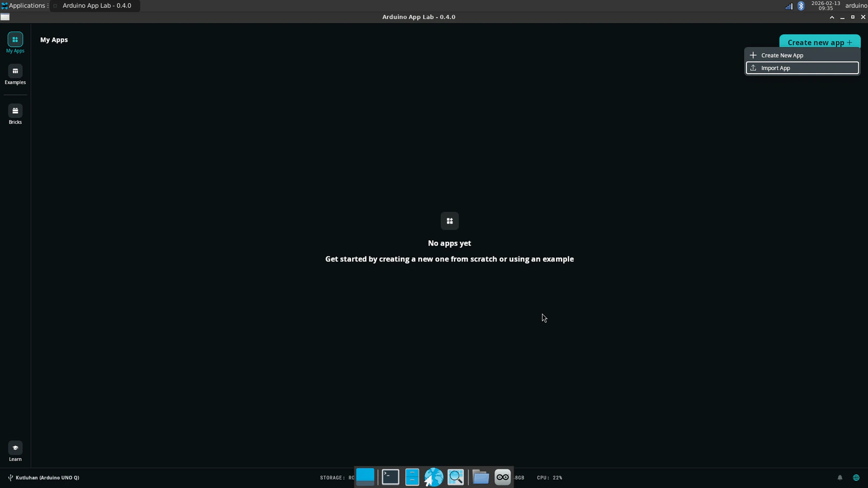Click the Bluetooth tray icon
This screenshot has height=488, width=868.
(x=801, y=6)
